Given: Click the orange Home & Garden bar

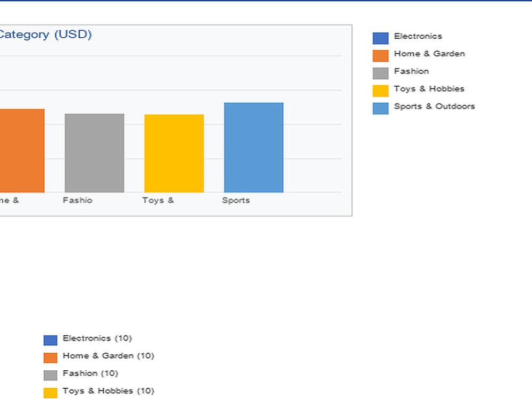Looking at the screenshot, I should click(x=22, y=151).
